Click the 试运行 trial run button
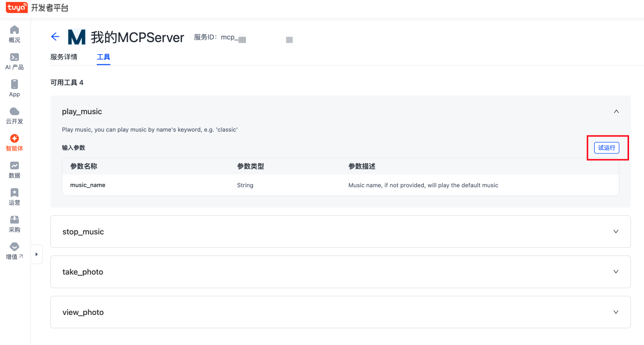This screenshot has height=345, width=644. pyautogui.click(x=607, y=148)
